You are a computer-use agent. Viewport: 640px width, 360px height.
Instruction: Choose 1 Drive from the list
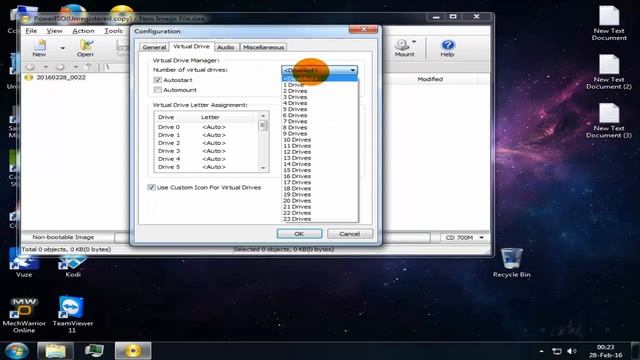pos(320,85)
